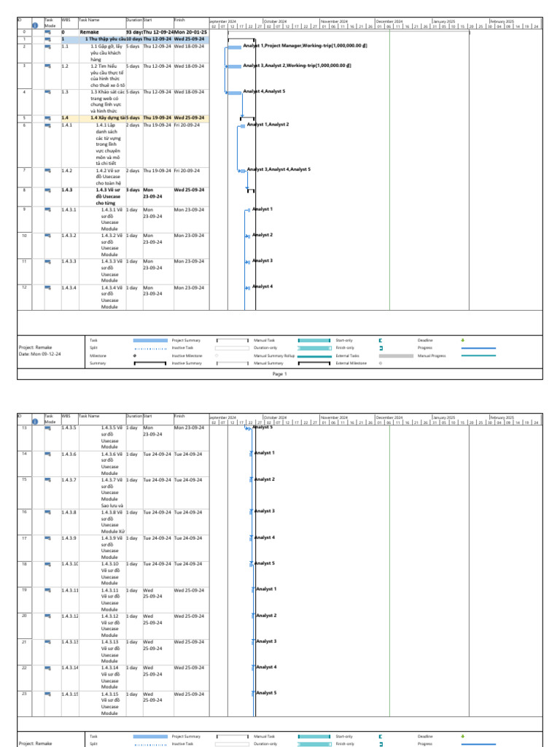Click 'October 2024' in page 2 timescale
The width and height of the screenshot is (560, 747).
tap(275, 417)
